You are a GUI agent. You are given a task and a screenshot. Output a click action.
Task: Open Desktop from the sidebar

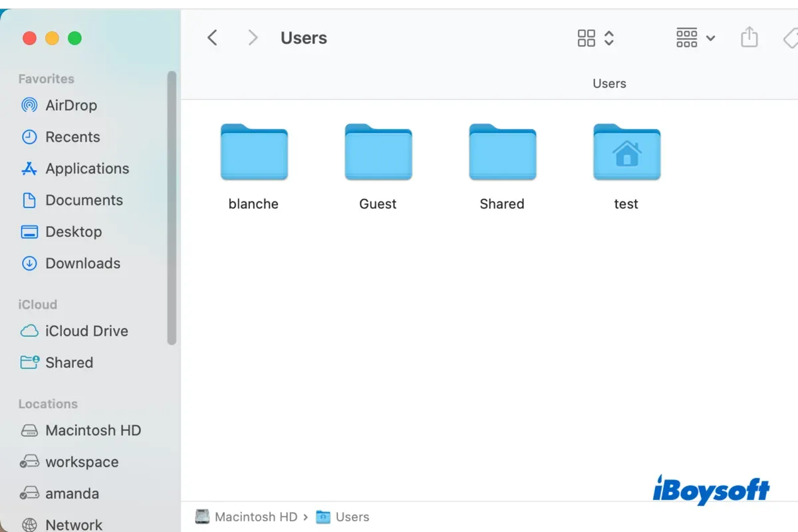(x=61, y=231)
